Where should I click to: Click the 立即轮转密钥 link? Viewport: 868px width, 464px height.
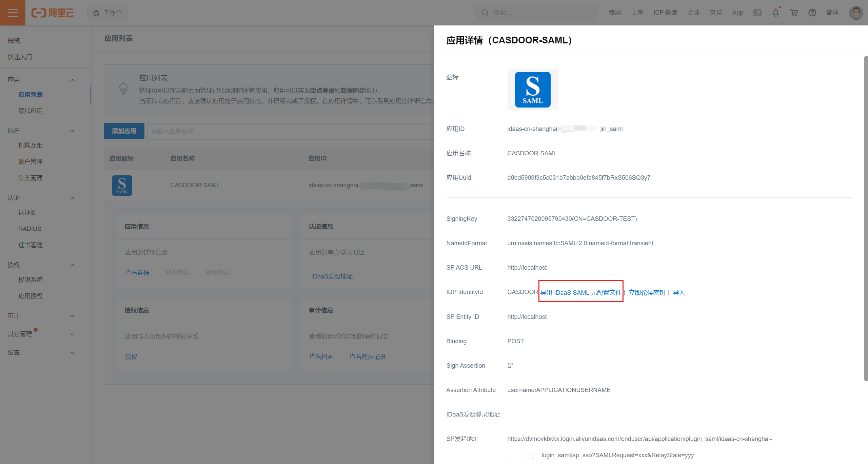(647, 292)
